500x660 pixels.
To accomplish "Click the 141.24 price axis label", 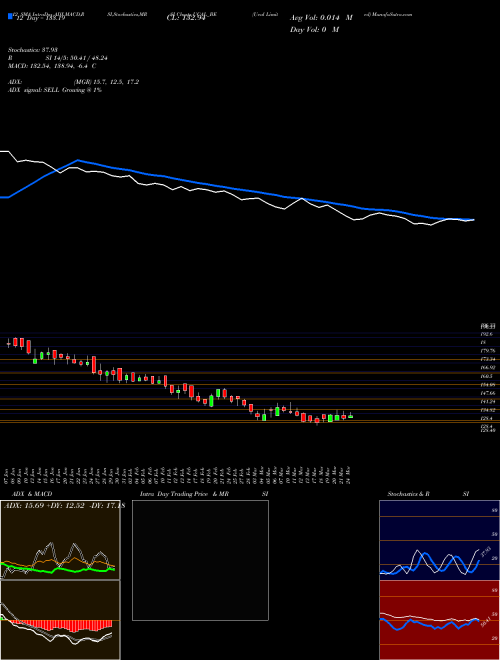I will (488, 402).
